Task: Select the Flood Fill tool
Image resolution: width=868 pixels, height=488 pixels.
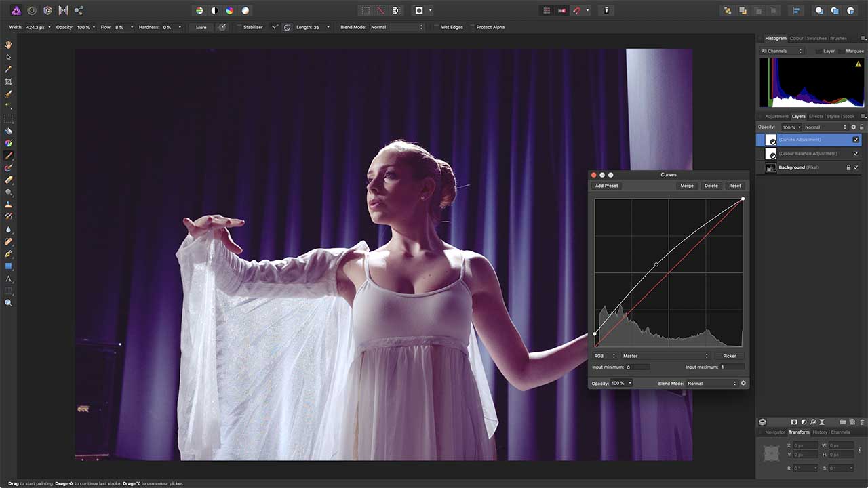Action: click(x=9, y=131)
